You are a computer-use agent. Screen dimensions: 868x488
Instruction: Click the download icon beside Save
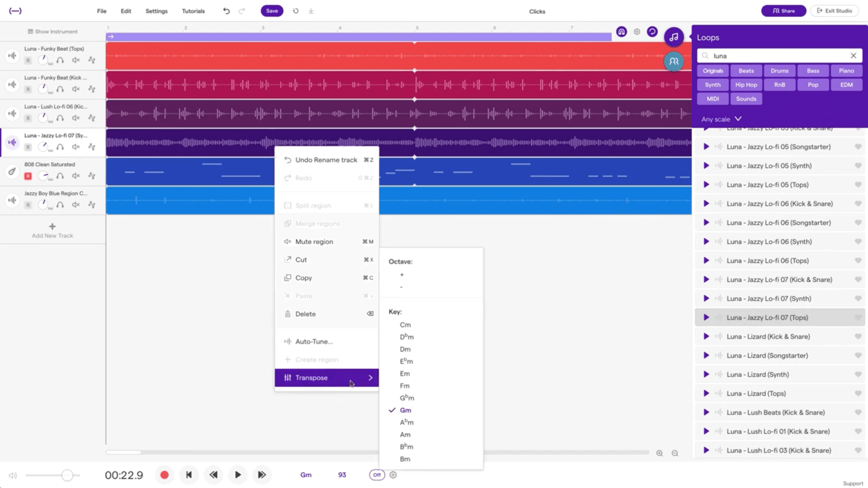pos(311,11)
